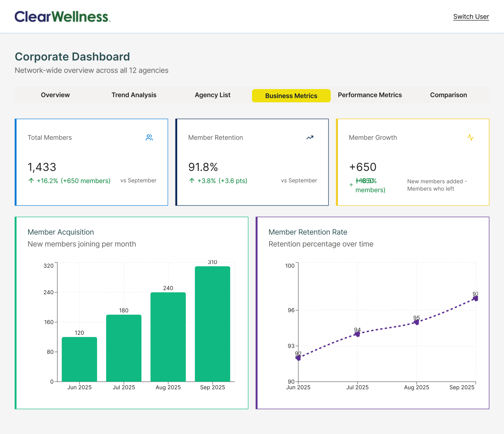Screen dimensions: 504x434
Task: Click the retention data point labeled 92
Action: pos(298,358)
